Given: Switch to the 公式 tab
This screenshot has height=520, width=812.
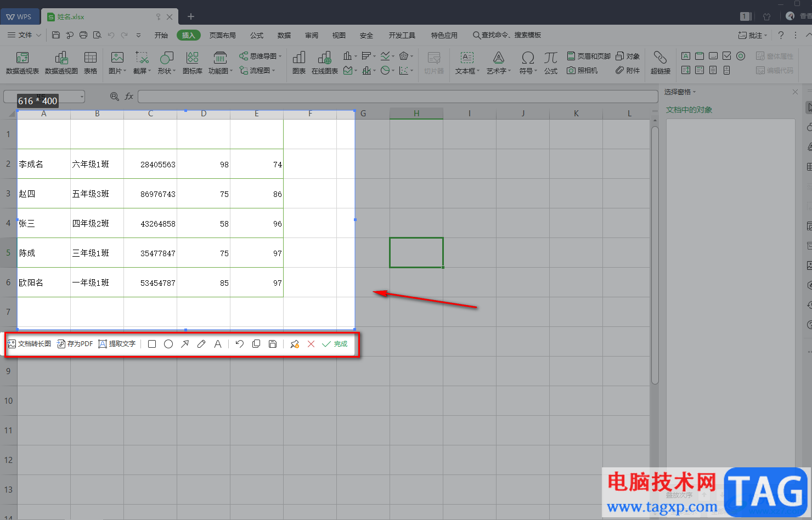Looking at the screenshot, I should coord(257,35).
